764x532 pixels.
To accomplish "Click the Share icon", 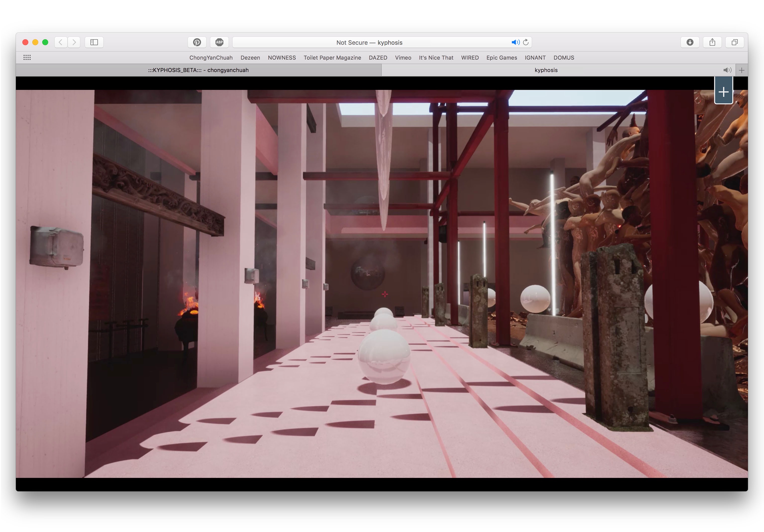I will tap(712, 42).
